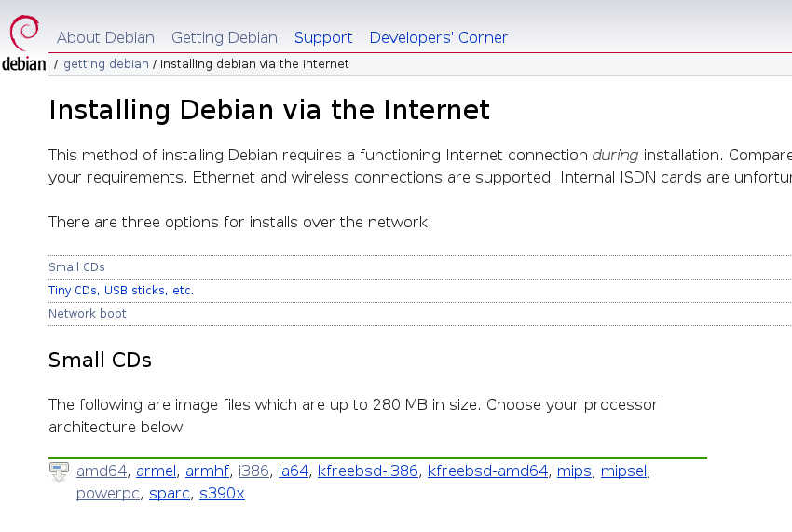Download the powerpc small CD image
Screen dimensions: 792x532
point(107,494)
